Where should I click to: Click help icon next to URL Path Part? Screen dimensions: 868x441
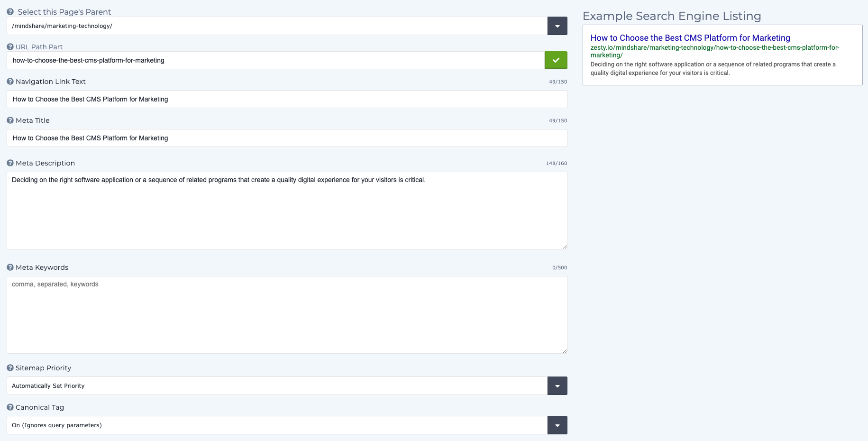click(10, 47)
